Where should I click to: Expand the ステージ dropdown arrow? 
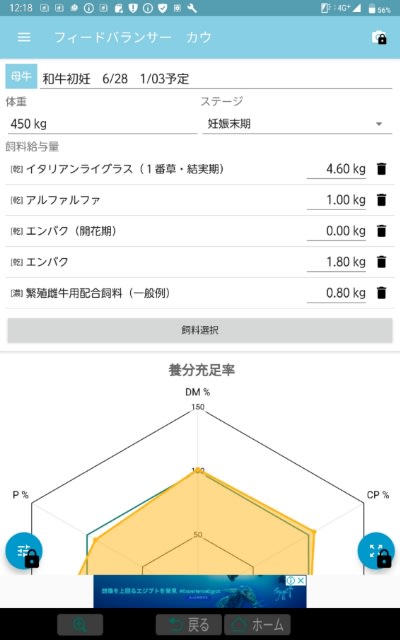point(379,124)
